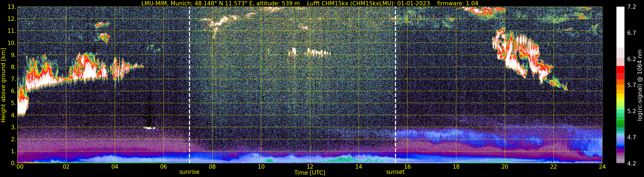The height and width of the screenshot is (177, 644).
Task: Click the '22' tick on the time axis
Action: 554,167
